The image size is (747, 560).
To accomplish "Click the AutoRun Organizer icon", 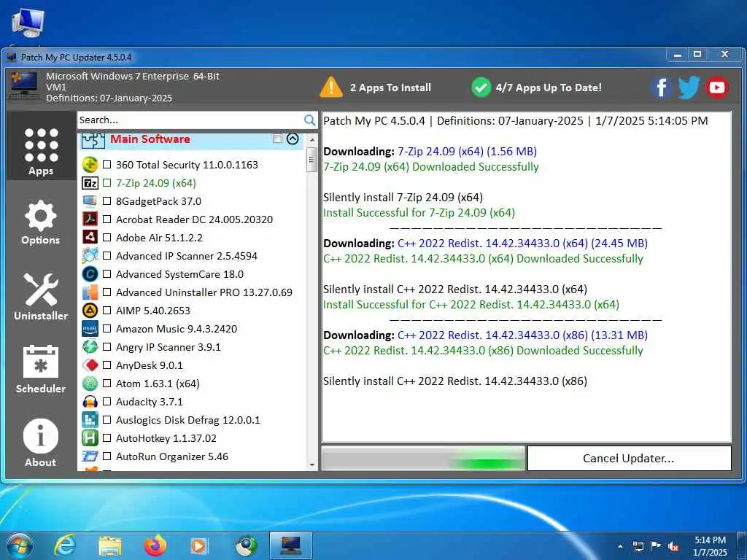I will tap(90, 456).
